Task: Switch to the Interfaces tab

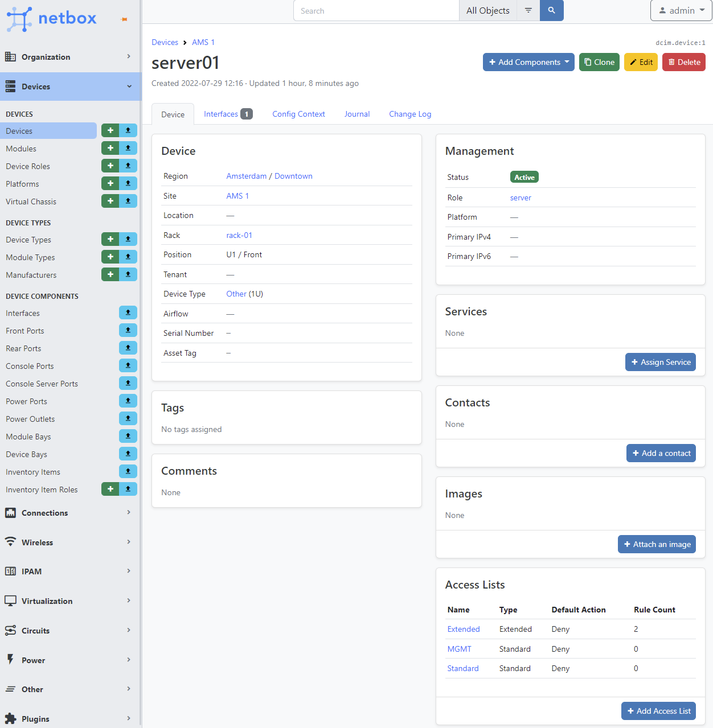Action: point(227,114)
